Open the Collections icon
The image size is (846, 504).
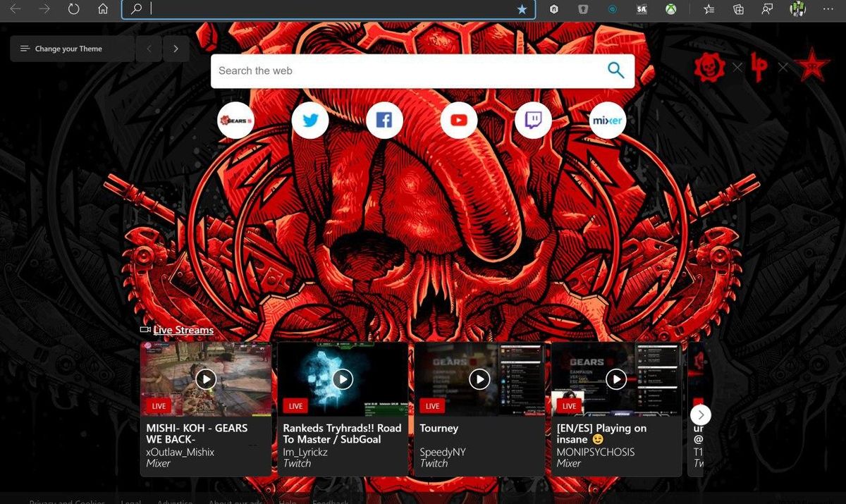(738, 9)
